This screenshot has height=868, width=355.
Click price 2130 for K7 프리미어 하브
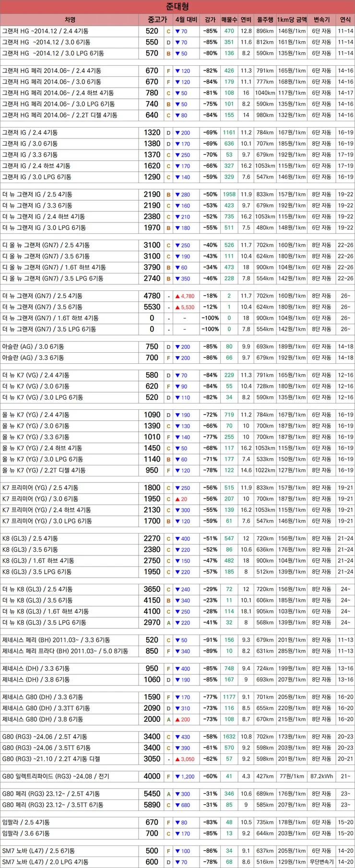pos(152,510)
